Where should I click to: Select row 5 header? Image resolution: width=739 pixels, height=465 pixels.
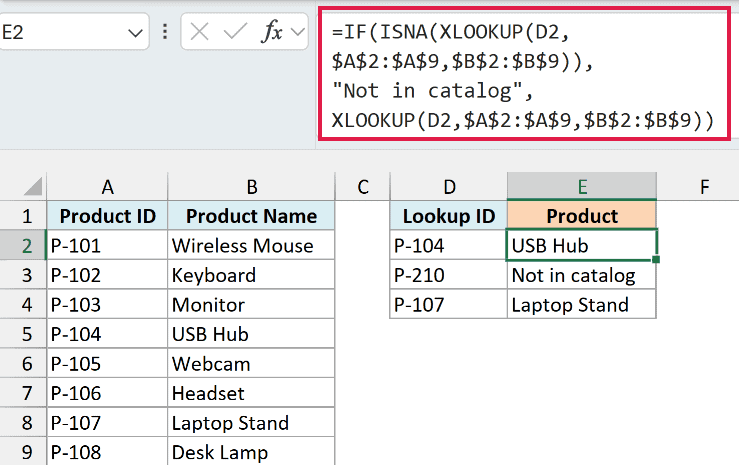(23, 334)
